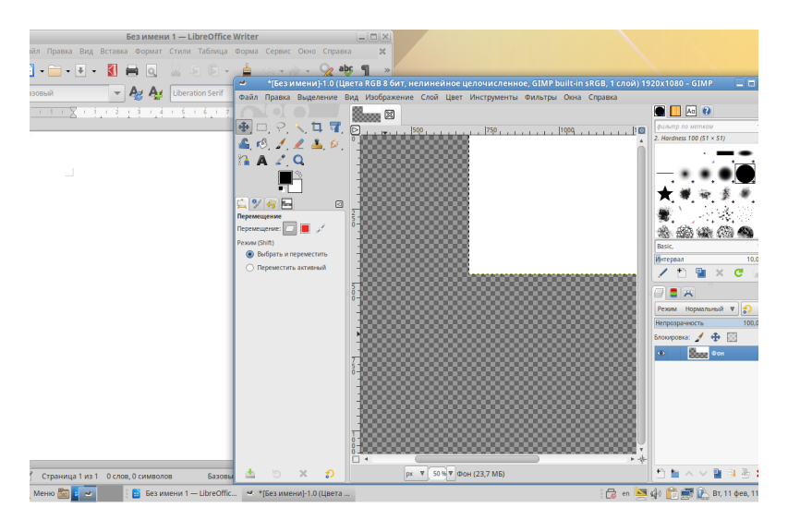Screen dimensions: 788x532
Task: Select the Eraser tool
Action: [x=298, y=144]
